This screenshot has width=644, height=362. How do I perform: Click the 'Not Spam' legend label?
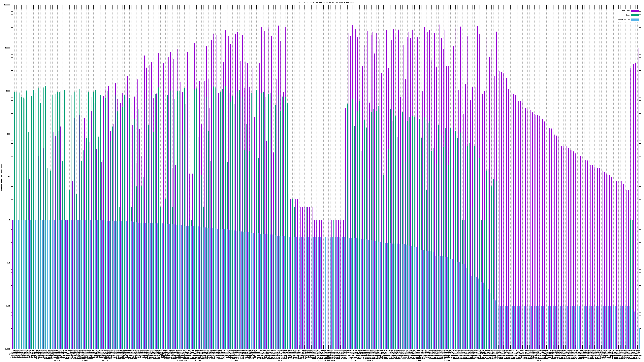point(626,11)
